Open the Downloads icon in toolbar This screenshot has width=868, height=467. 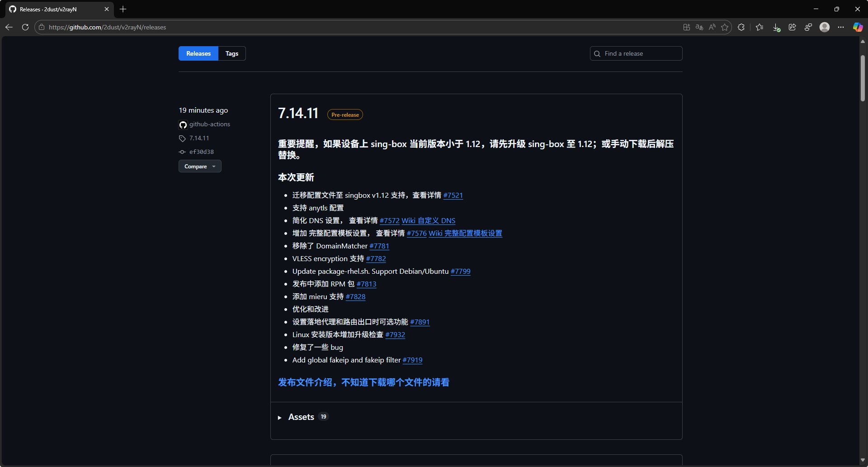coord(776,27)
